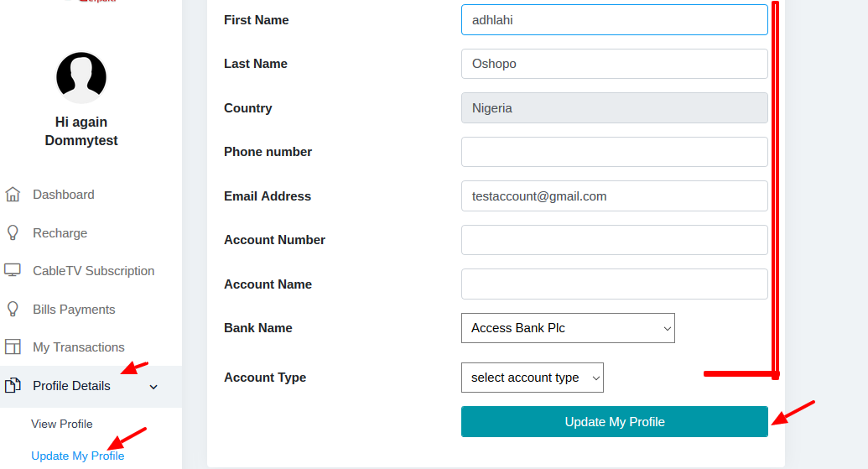
Task: Click the empty Phone number field
Action: coord(614,152)
